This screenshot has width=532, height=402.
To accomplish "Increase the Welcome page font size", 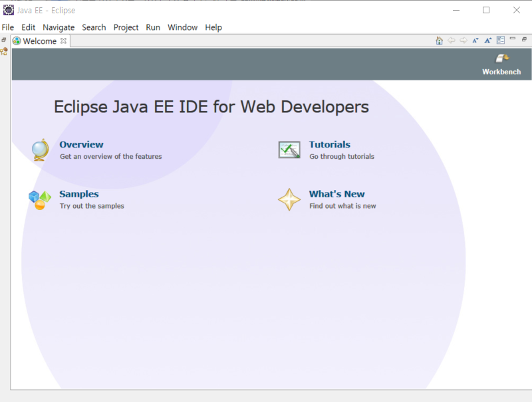I will [487, 40].
